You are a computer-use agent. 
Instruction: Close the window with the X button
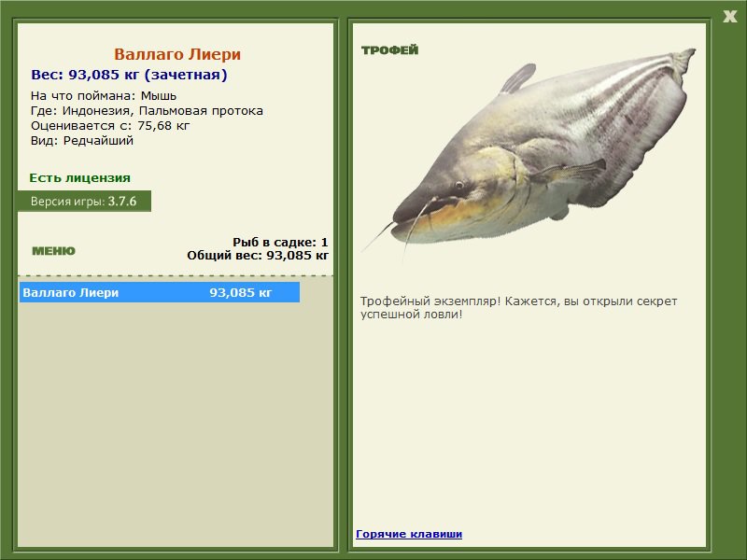point(729,17)
